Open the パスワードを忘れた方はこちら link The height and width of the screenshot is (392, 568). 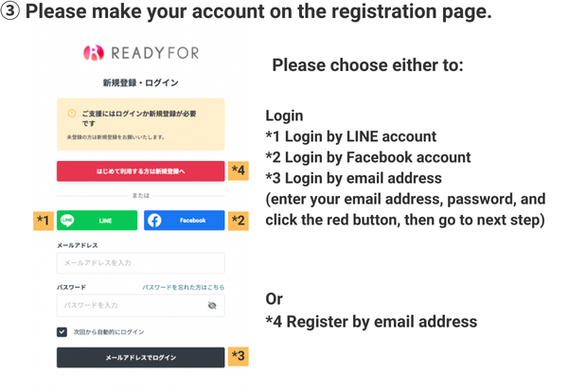click(x=184, y=286)
